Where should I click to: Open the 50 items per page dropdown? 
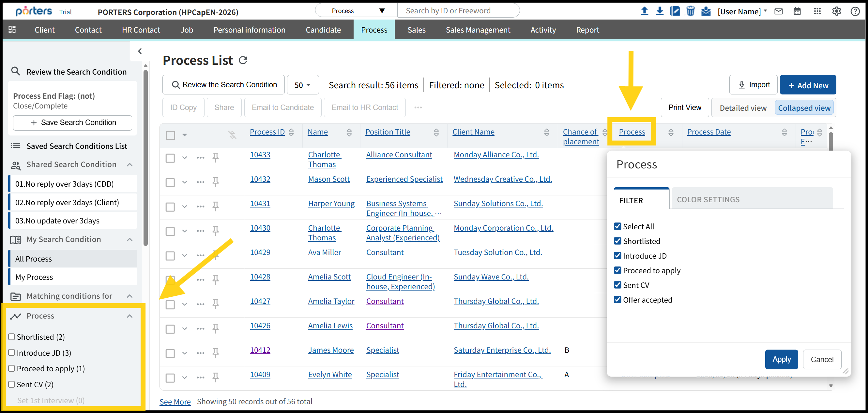click(302, 85)
